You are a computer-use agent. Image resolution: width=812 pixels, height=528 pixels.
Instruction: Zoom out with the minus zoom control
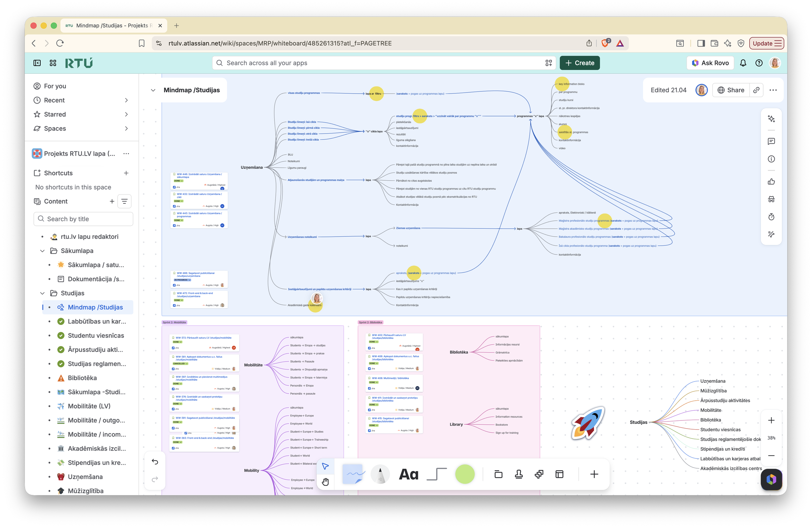pyautogui.click(x=771, y=456)
